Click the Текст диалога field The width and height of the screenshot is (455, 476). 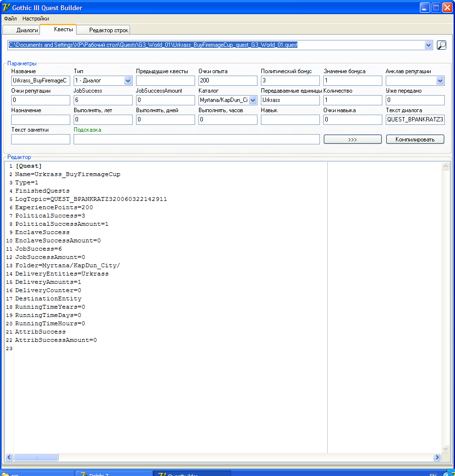pos(415,119)
